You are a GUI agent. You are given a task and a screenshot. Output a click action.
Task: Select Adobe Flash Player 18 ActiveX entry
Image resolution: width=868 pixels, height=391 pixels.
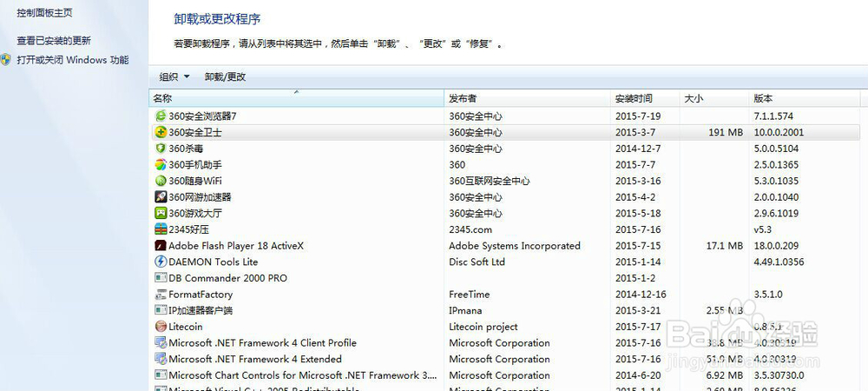pos(236,245)
